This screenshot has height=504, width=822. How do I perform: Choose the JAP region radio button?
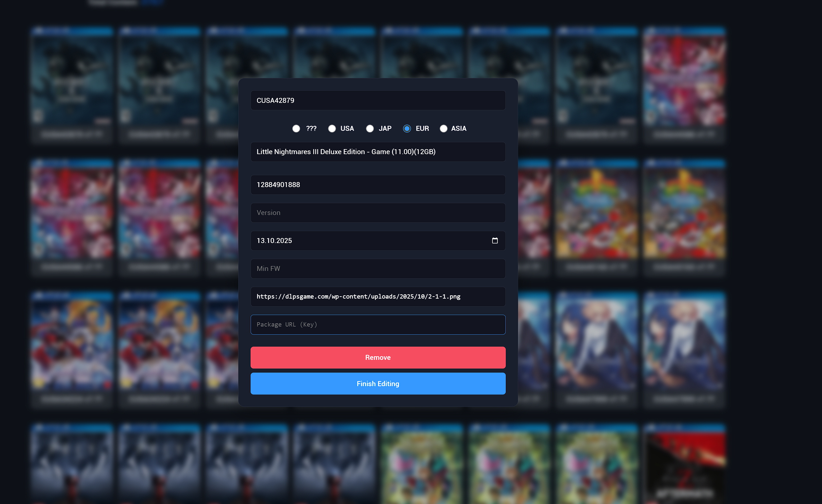pos(370,129)
